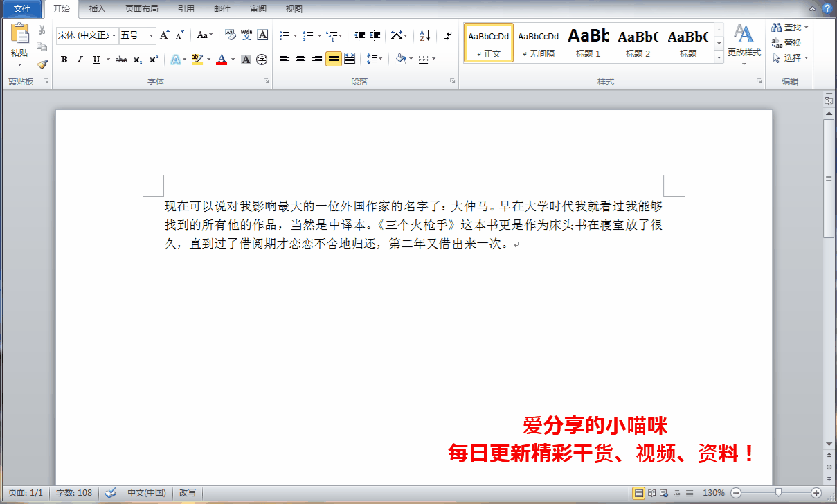Toggle Italic formatting
Image resolution: width=837 pixels, height=504 pixels.
click(x=80, y=60)
